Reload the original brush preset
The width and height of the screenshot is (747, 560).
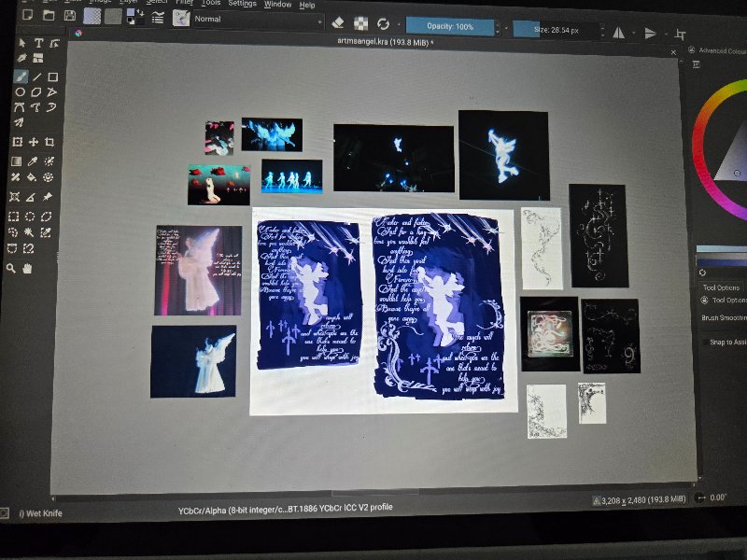[x=383, y=24]
